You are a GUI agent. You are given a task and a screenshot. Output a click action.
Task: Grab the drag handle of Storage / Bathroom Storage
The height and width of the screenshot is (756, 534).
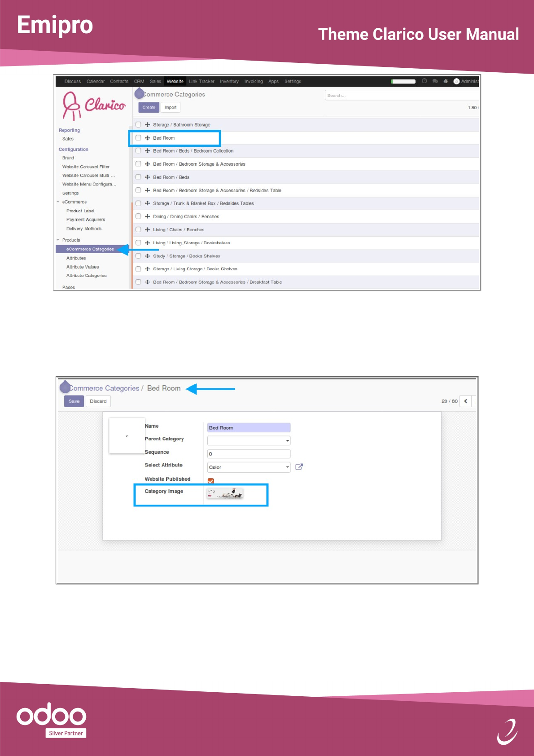pos(147,125)
